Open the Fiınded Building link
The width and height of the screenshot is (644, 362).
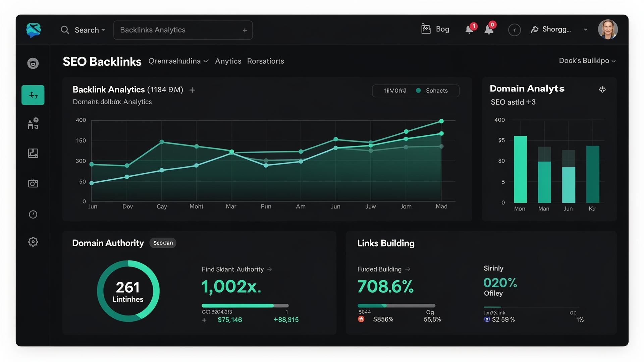(384, 269)
